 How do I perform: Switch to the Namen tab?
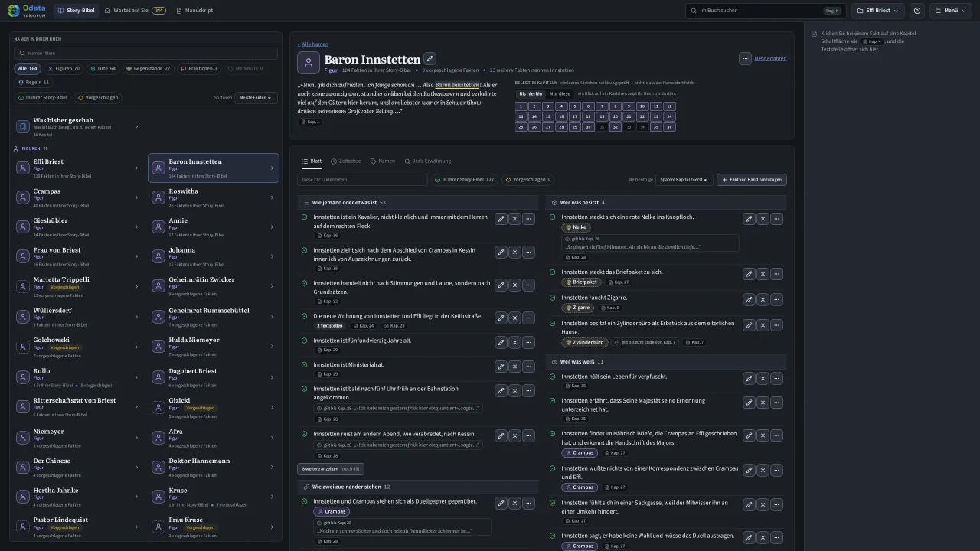[383, 161]
